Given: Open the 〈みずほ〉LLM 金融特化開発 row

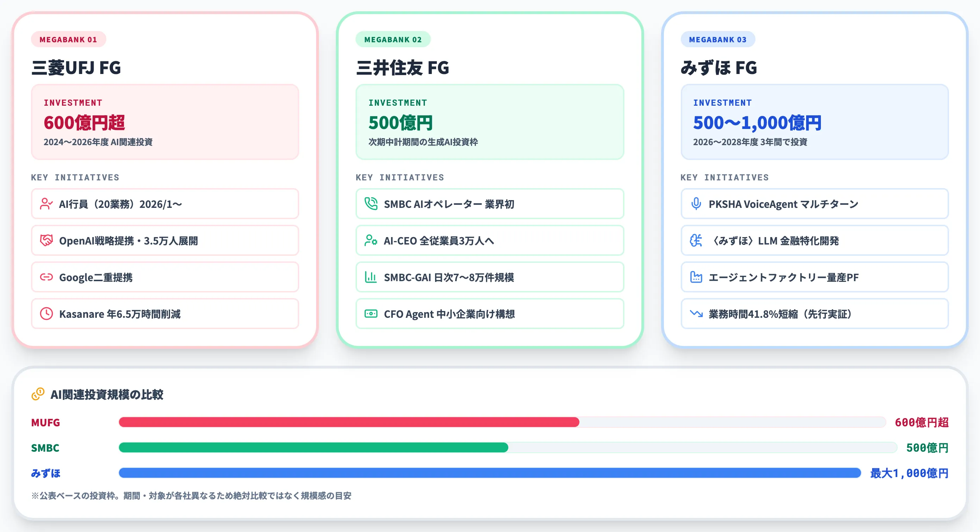Looking at the screenshot, I should pyautogui.click(x=815, y=240).
